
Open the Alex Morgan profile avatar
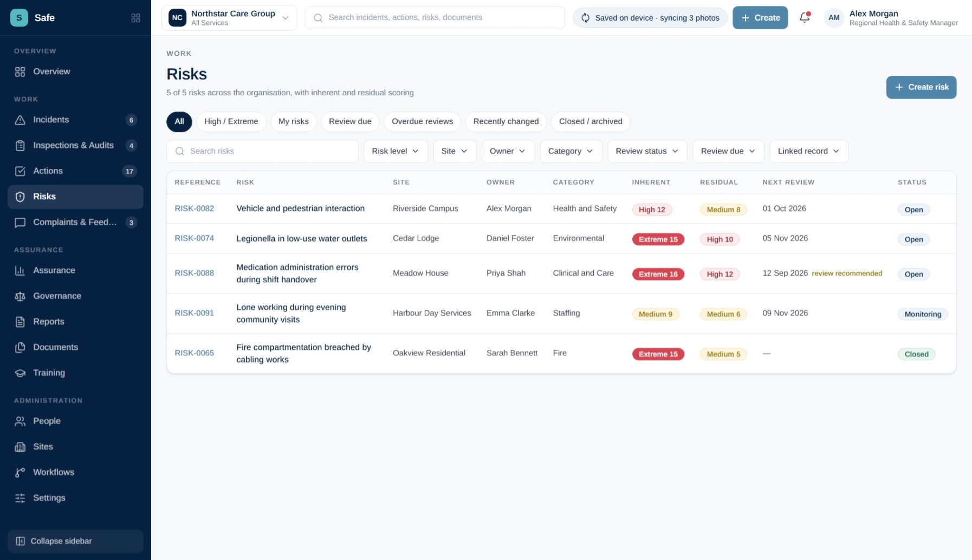[834, 18]
